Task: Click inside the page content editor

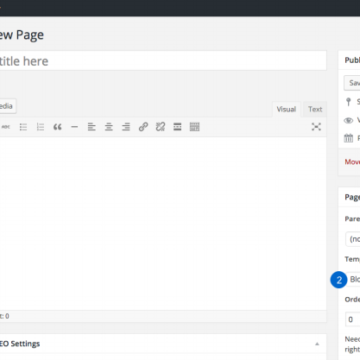Action: pyautogui.click(x=163, y=223)
